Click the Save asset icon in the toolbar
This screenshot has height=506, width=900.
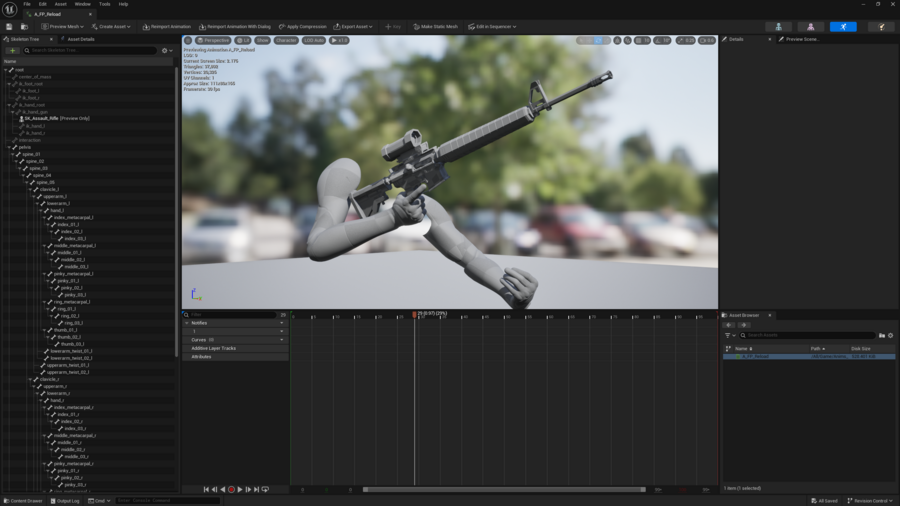[x=9, y=27]
